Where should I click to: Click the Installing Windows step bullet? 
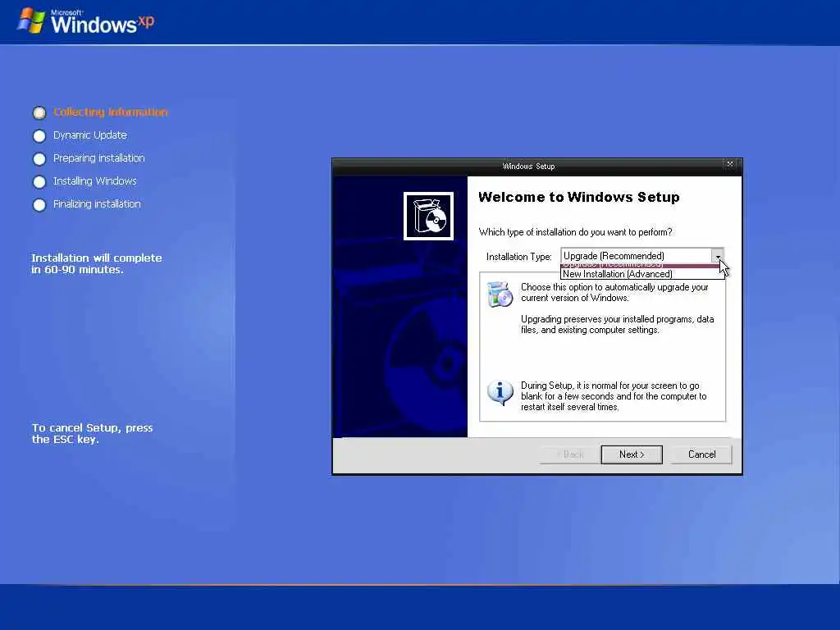coord(39,182)
